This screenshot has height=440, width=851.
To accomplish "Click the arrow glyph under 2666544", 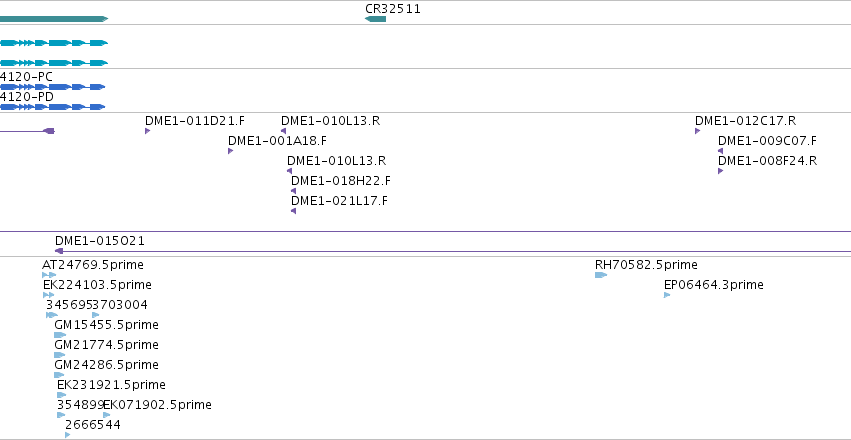I will tap(68, 435).
